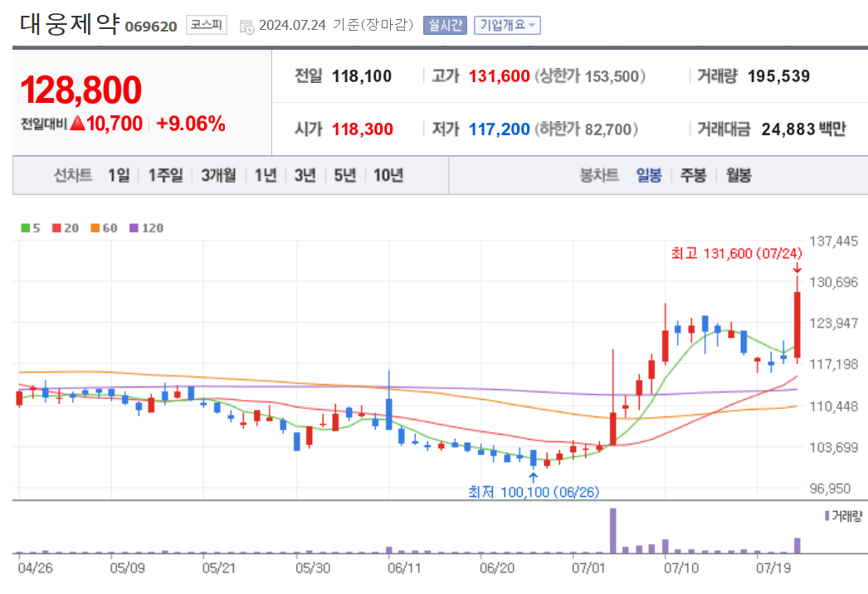Viewport: 868px width, 594px height.
Task: Switch to 주봉 weekly candle chart
Action: pyautogui.click(x=693, y=176)
